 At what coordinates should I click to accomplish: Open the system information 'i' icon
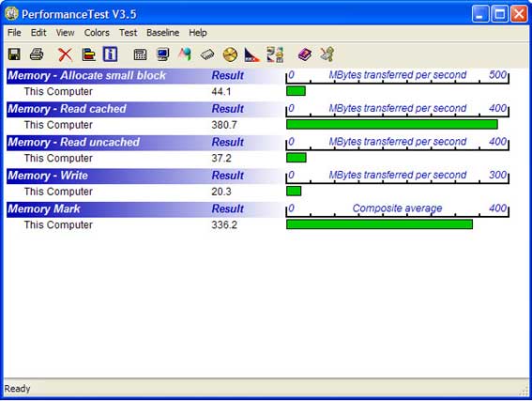(111, 54)
